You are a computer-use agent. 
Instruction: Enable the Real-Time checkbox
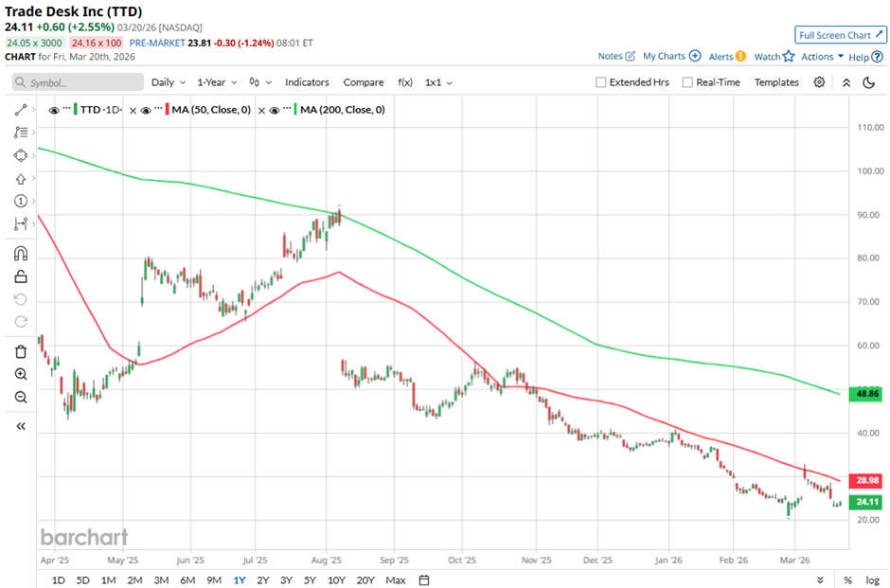(687, 82)
